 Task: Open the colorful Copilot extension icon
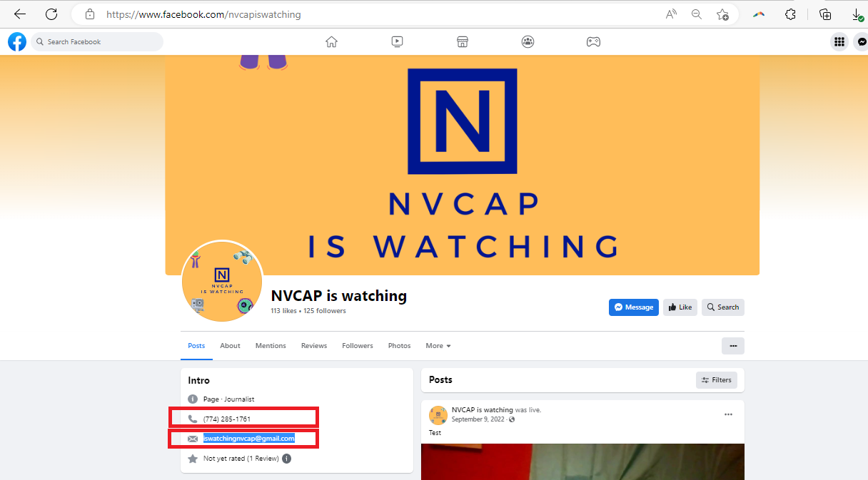tap(759, 14)
